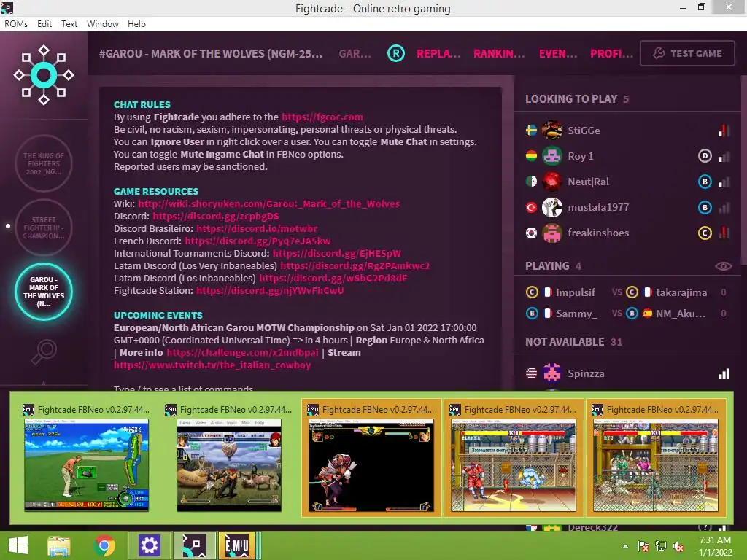
Task: Click Roy 1's D rank badge
Action: click(705, 156)
